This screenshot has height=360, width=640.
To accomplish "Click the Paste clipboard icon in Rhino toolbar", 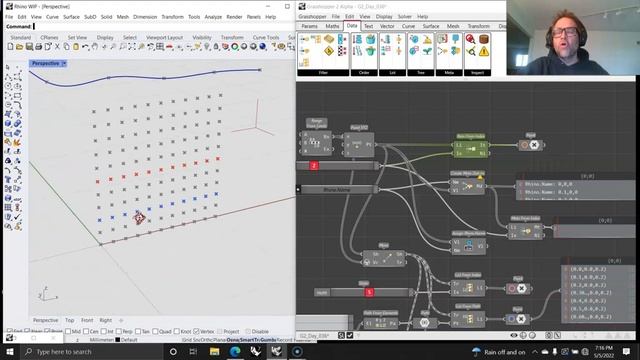I will 76,47.
